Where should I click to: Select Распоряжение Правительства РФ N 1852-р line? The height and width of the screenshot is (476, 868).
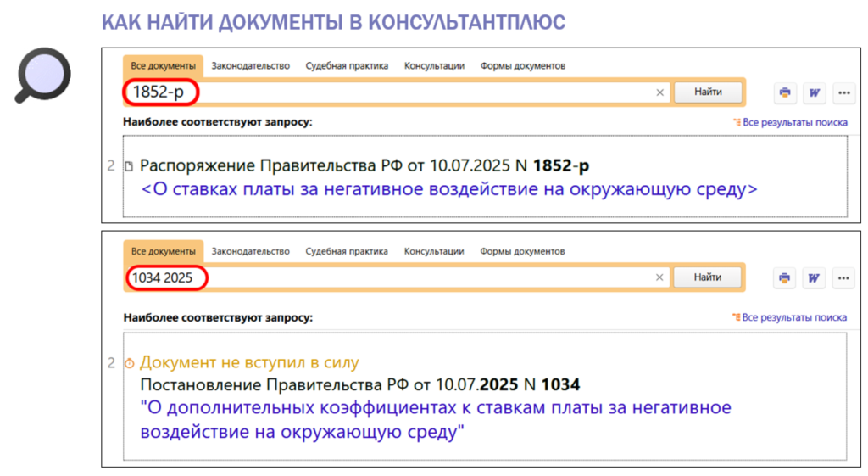point(364,165)
